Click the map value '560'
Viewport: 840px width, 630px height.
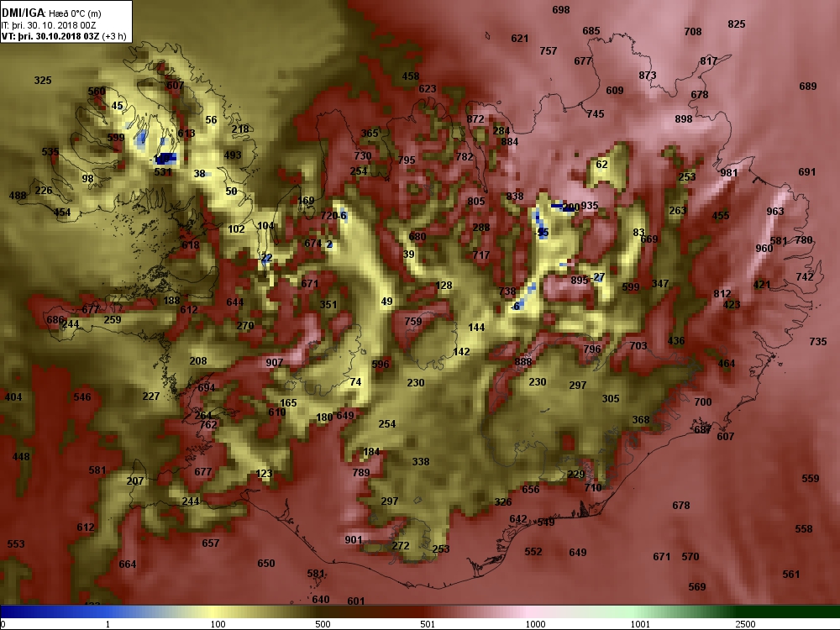click(97, 91)
